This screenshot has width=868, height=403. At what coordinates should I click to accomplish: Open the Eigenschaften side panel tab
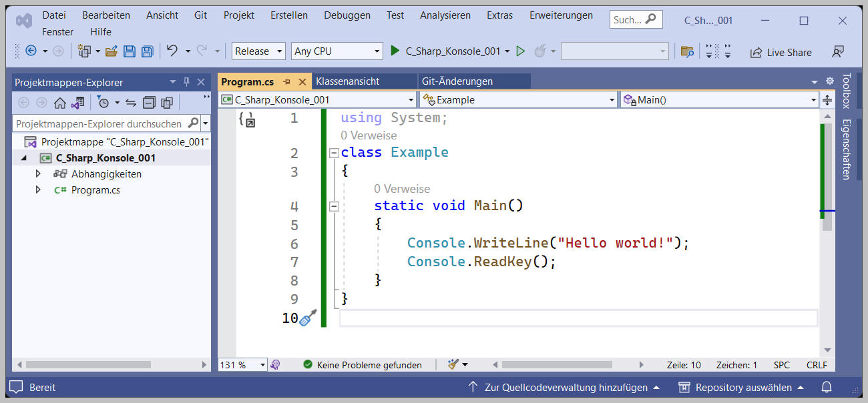846,149
